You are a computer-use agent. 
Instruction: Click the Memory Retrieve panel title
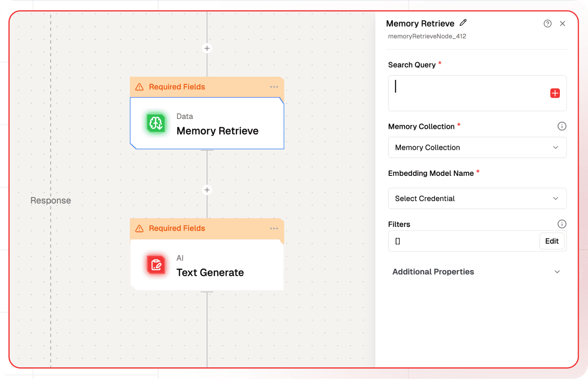coord(420,23)
